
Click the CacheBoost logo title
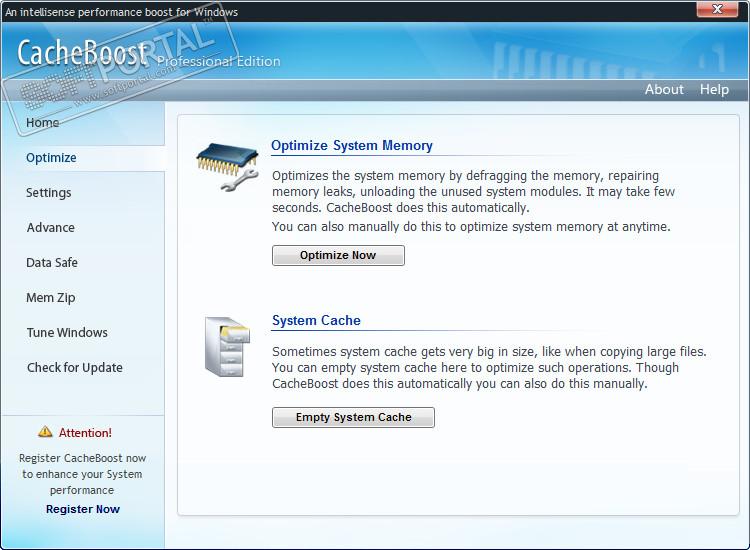(x=82, y=53)
